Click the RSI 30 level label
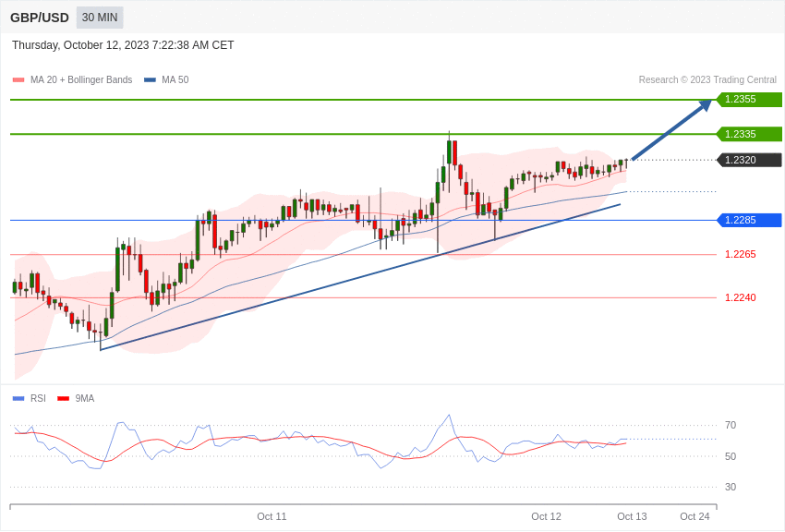This screenshot has height=532, width=785. (731, 487)
